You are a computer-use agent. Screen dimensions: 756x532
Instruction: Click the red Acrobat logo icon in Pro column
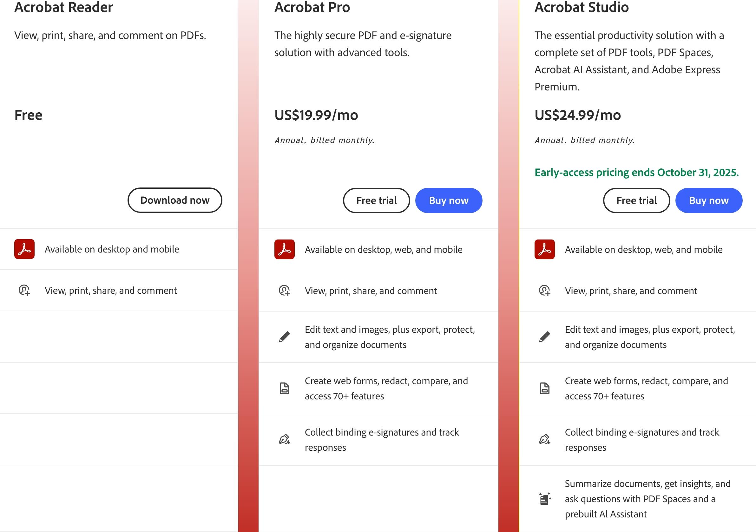[x=285, y=249]
